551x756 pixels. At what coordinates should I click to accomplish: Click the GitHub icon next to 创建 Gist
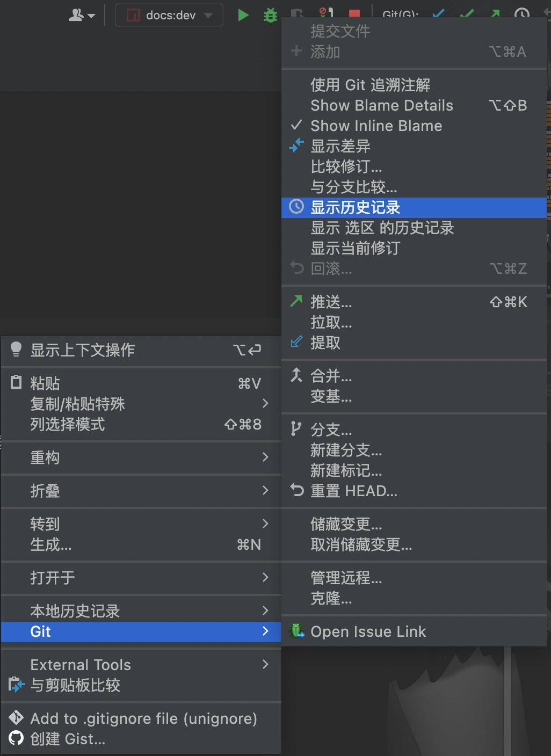pyautogui.click(x=16, y=738)
